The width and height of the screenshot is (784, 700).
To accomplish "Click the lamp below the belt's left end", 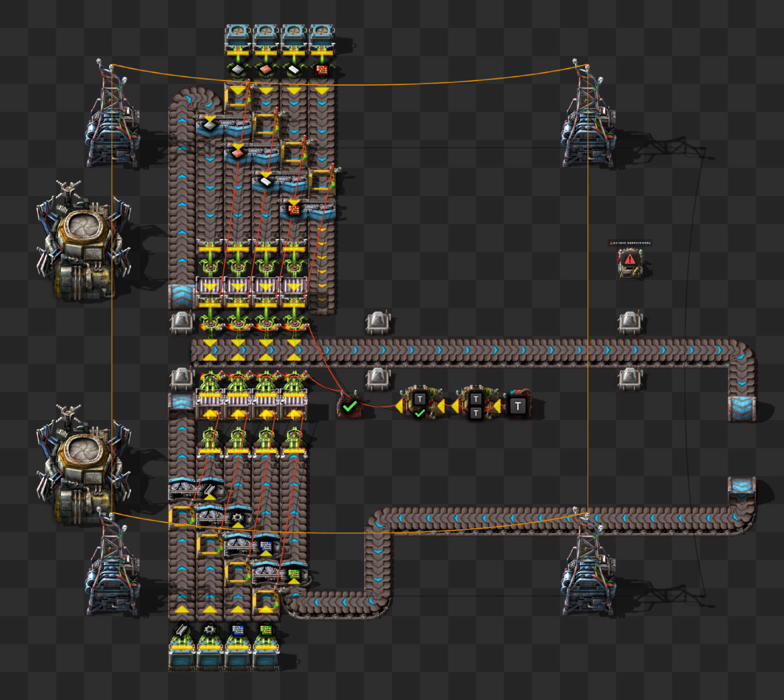I will [182, 378].
